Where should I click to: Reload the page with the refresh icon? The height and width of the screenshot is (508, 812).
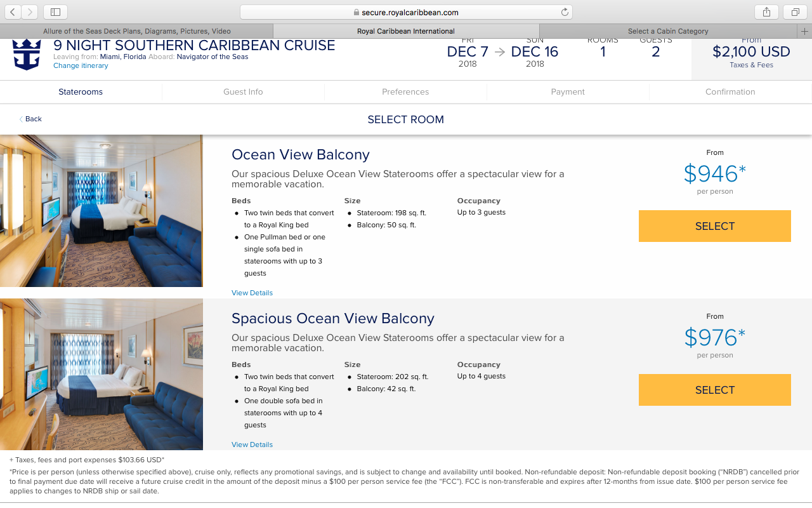[565, 12]
